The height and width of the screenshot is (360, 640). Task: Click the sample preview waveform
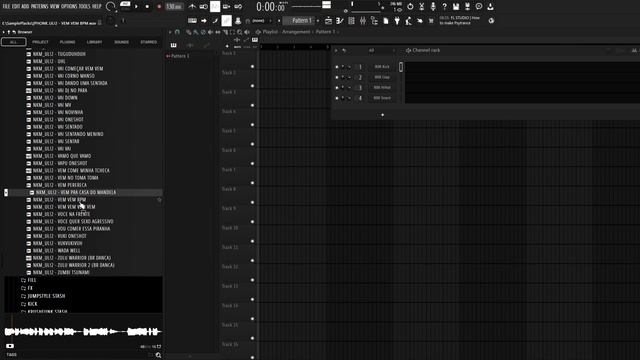(x=83, y=331)
